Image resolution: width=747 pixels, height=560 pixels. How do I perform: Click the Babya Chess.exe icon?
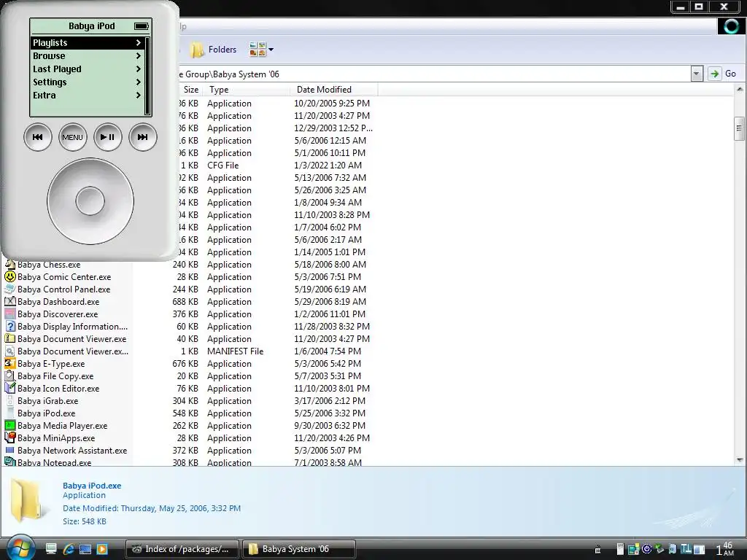click(9, 265)
